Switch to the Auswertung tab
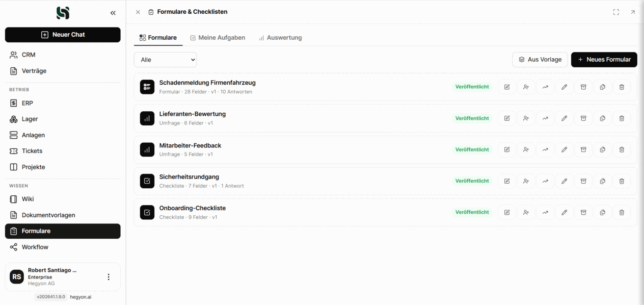 (280, 38)
